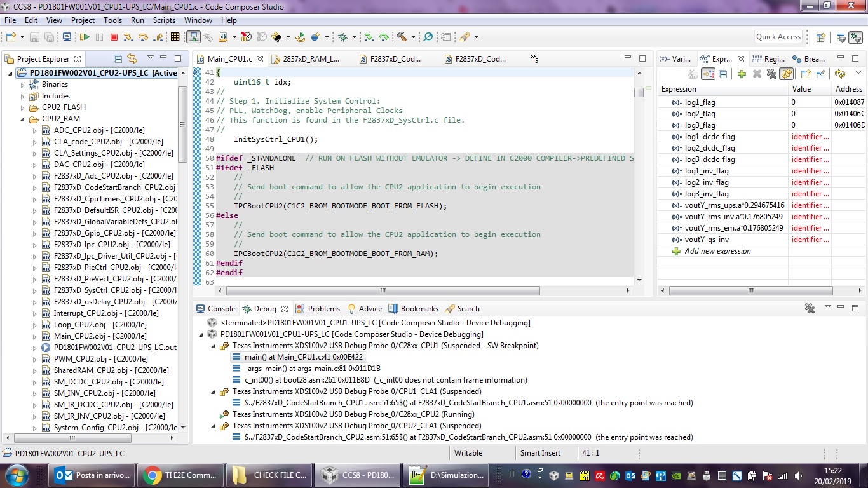
Task: Click Remove All Expressions double-X icon
Action: tap(771, 74)
